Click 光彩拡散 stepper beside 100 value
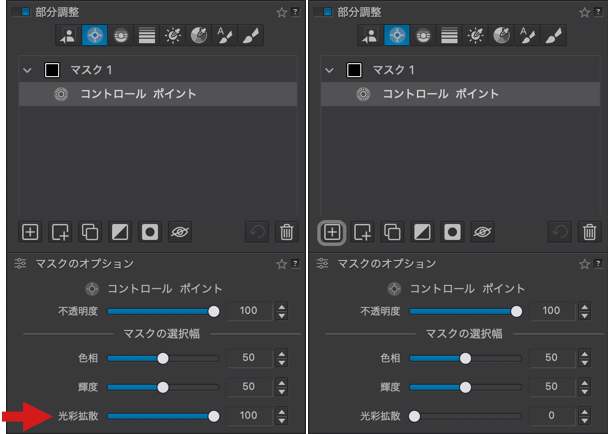This screenshot has height=434, width=608. coord(282,416)
